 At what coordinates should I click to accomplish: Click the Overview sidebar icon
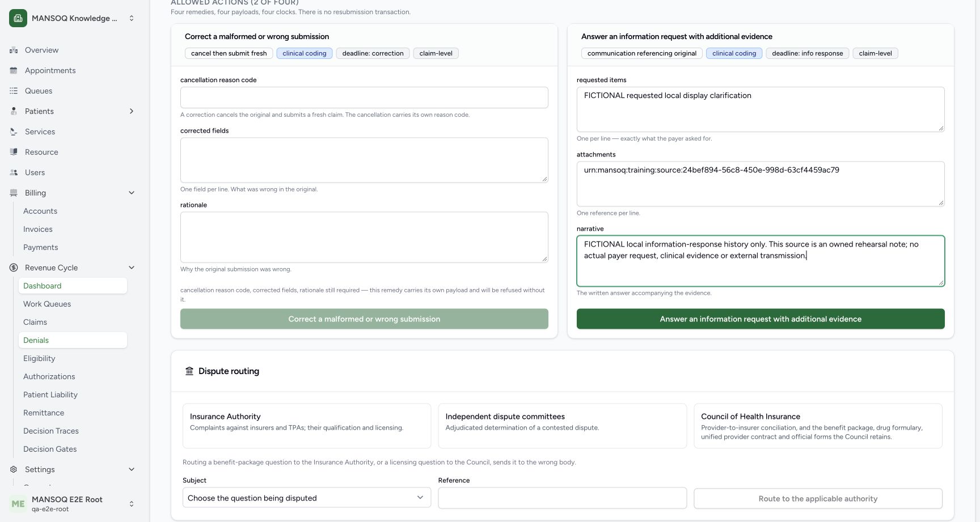point(14,50)
